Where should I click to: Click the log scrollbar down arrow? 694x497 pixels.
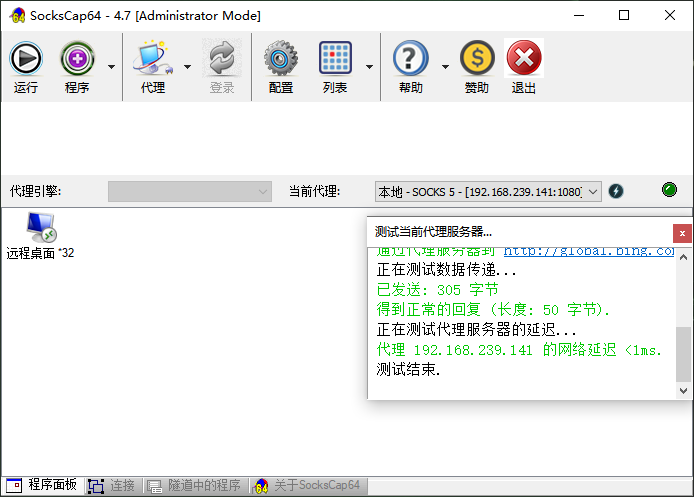[683, 391]
